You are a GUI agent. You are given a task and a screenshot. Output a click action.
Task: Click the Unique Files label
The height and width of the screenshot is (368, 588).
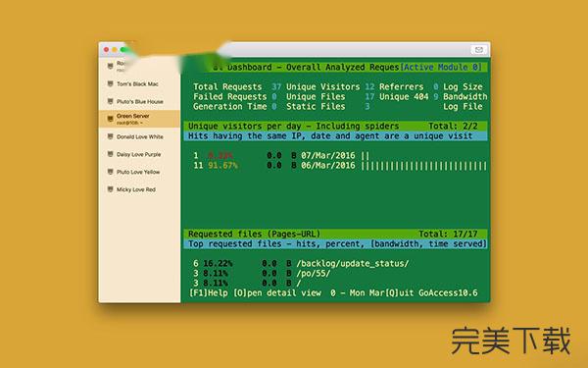click(x=316, y=96)
